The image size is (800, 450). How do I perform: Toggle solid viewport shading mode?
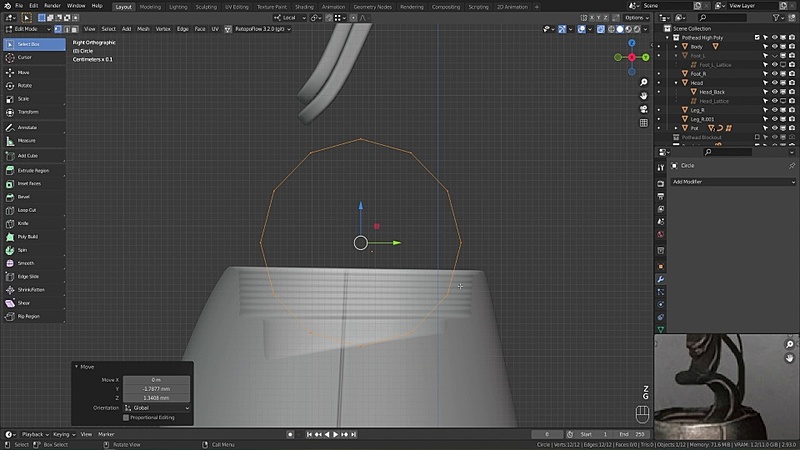coord(620,29)
